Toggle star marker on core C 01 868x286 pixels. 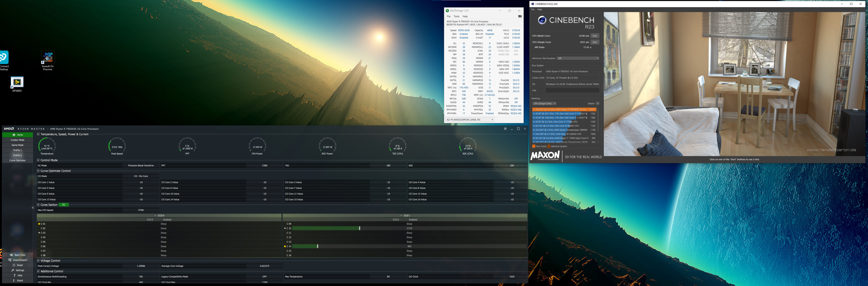click(x=39, y=224)
